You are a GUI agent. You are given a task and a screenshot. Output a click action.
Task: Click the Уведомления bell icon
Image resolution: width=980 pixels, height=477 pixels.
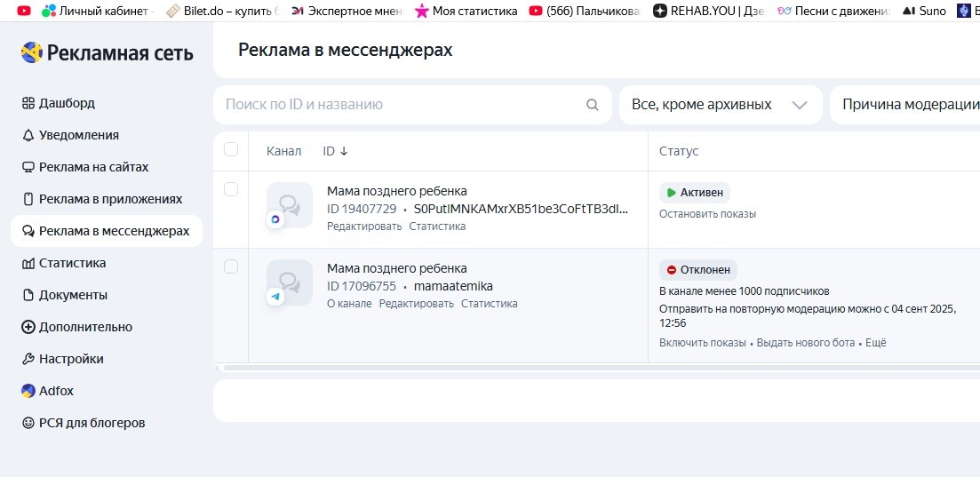click(x=28, y=135)
